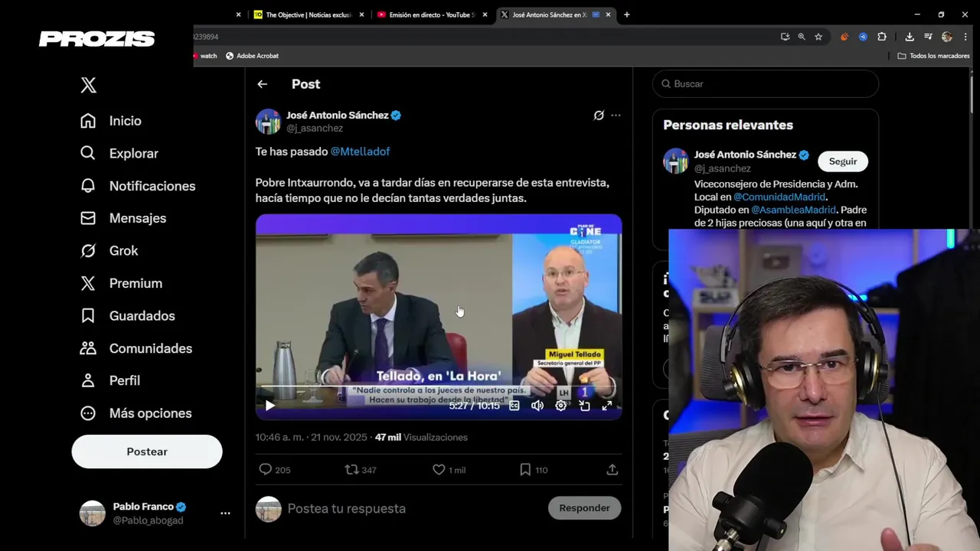Open Todos los marcadores folder
Image resolution: width=980 pixels, height=551 pixels.
click(x=933, y=56)
